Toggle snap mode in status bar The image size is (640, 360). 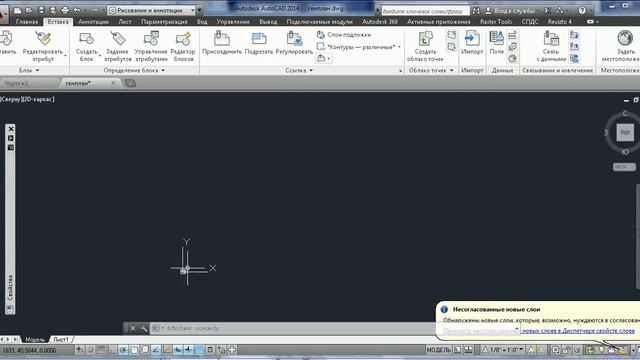coord(90,350)
